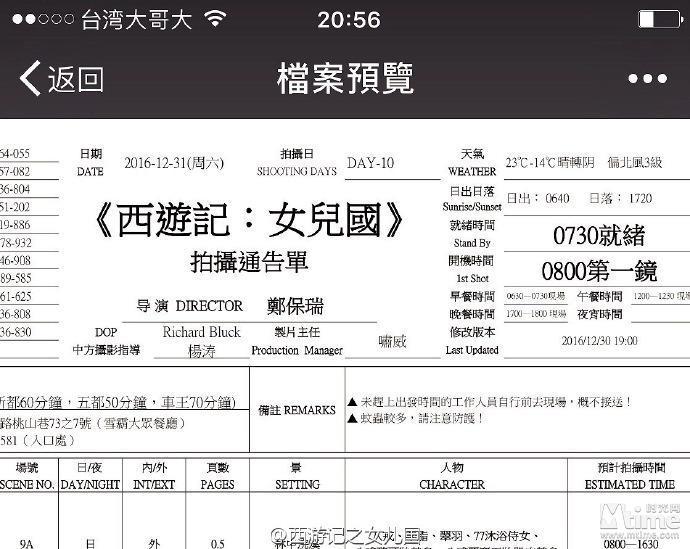The height and width of the screenshot is (549, 690).
Task: Tap the 檔案預覽 page title
Action: point(345,78)
